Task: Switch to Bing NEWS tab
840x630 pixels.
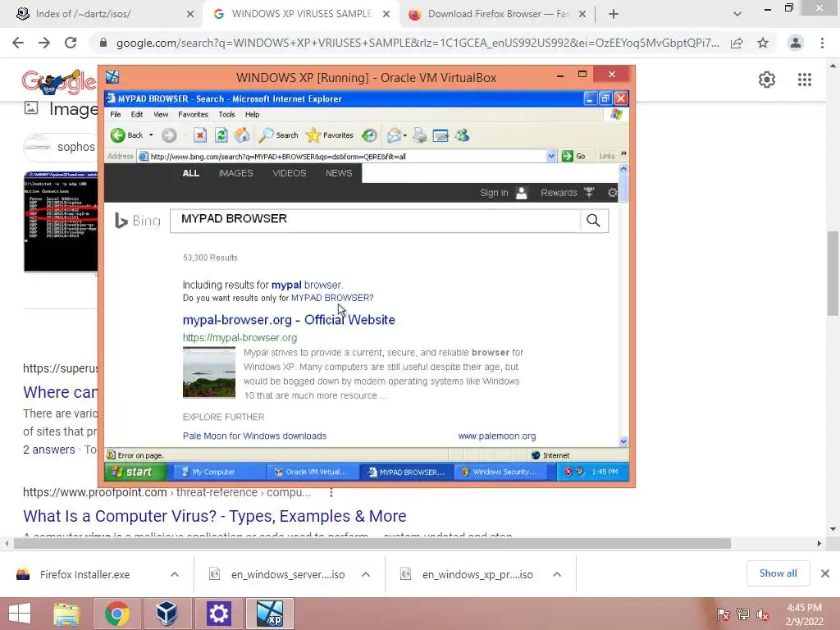Action: click(339, 173)
